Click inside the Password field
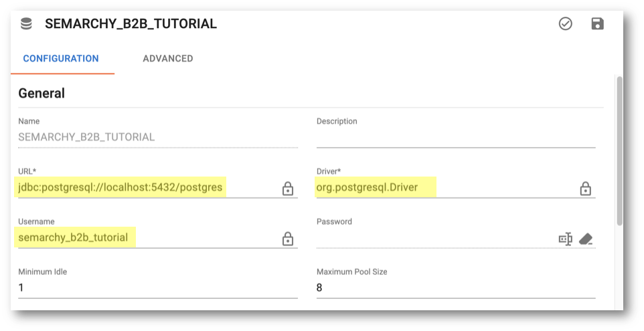Screen dimensions: 644x331 [435, 238]
